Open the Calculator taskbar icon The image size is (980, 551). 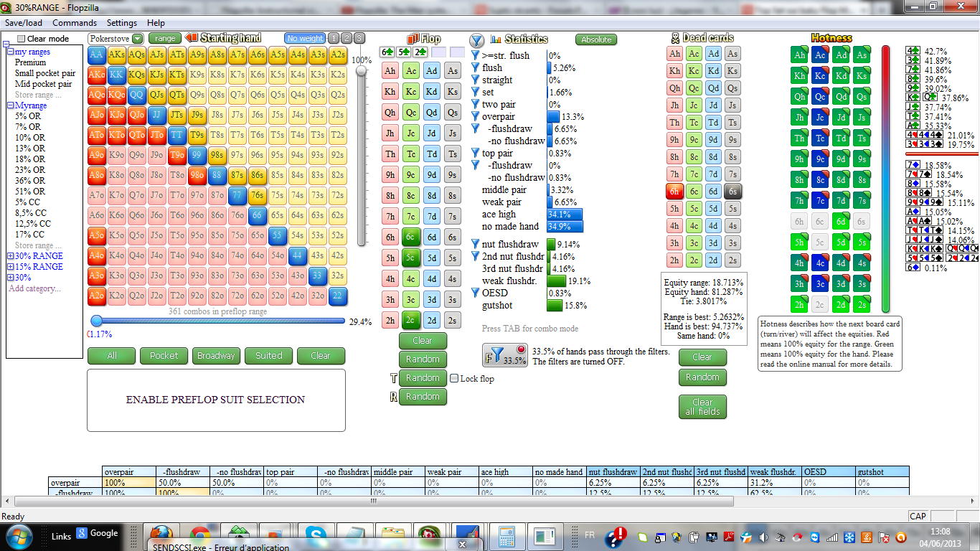tap(507, 537)
